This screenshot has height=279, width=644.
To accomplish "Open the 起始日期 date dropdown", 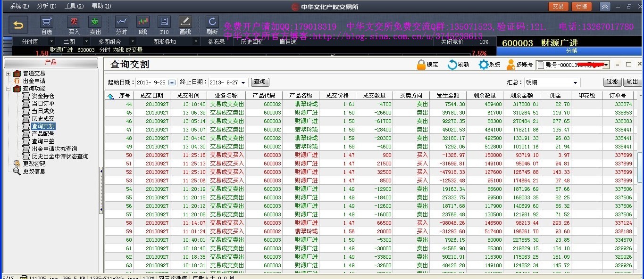I will (172, 82).
